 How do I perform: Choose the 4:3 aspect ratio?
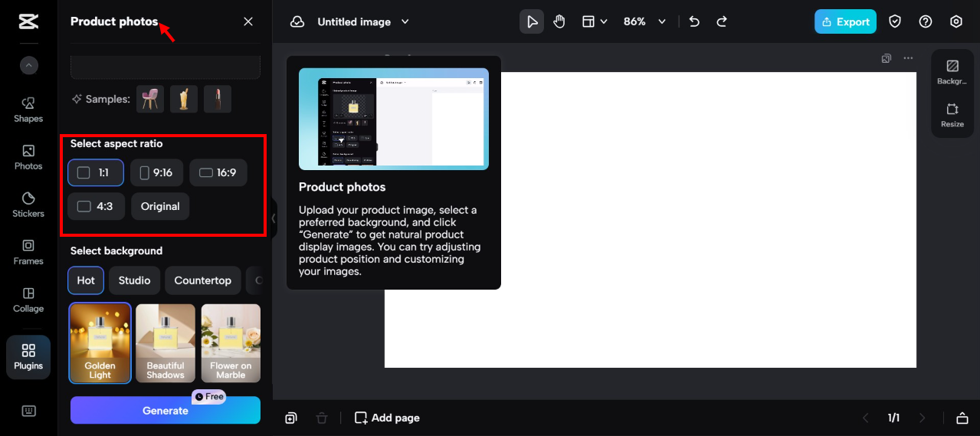click(x=97, y=206)
